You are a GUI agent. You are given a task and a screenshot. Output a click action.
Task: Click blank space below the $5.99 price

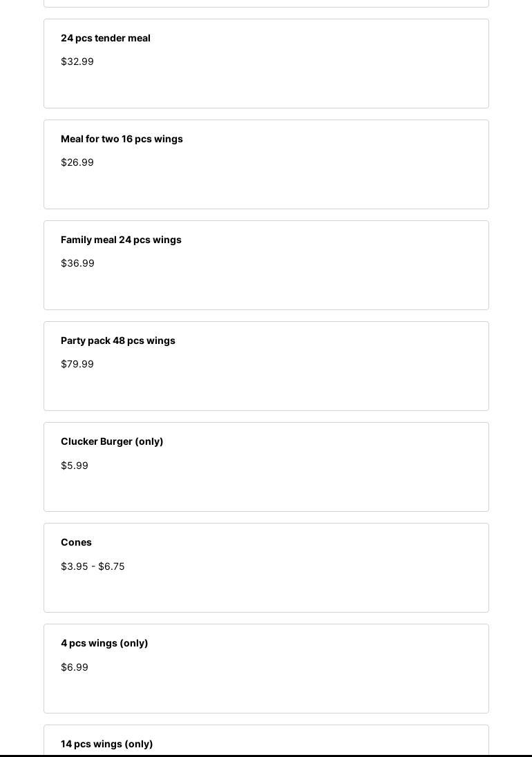pos(266,491)
